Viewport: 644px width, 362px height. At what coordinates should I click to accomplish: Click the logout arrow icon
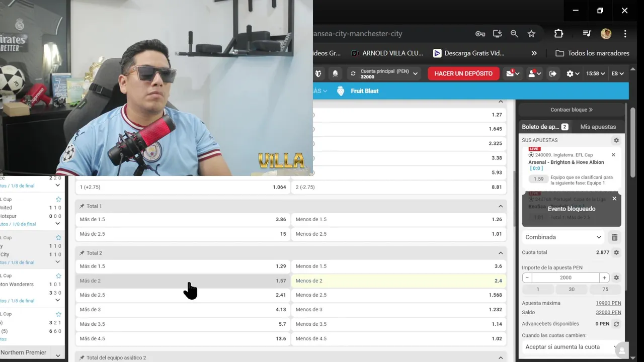point(553,73)
